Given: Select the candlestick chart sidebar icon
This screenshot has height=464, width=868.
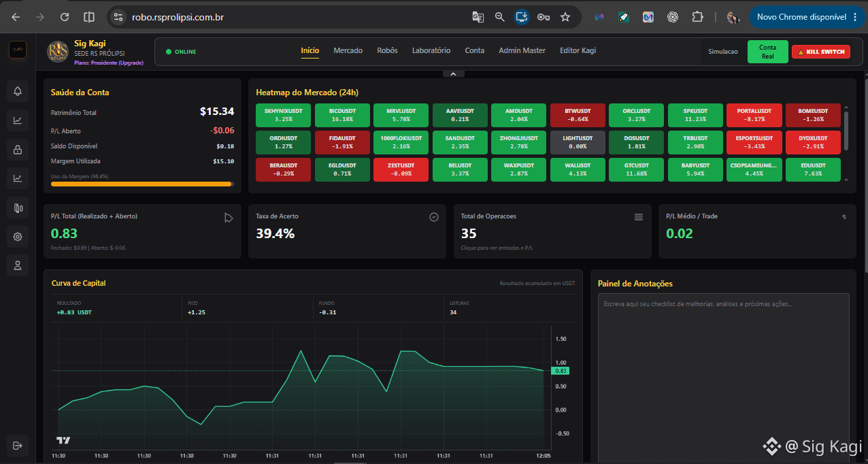Looking at the screenshot, I should pos(18,208).
